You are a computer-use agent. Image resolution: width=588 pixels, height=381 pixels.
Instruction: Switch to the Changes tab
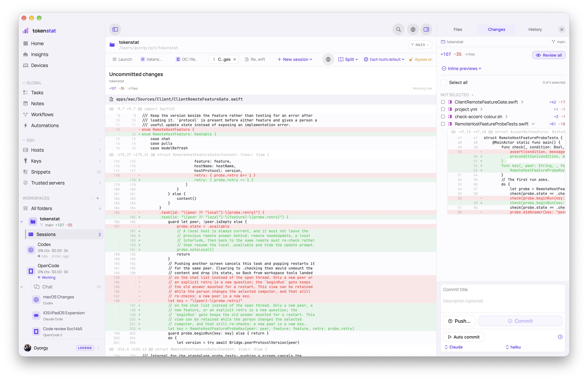click(x=496, y=29)
